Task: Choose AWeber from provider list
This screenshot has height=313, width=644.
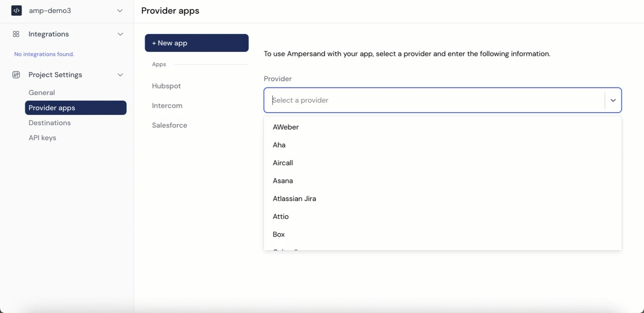Action: [443, 127]
